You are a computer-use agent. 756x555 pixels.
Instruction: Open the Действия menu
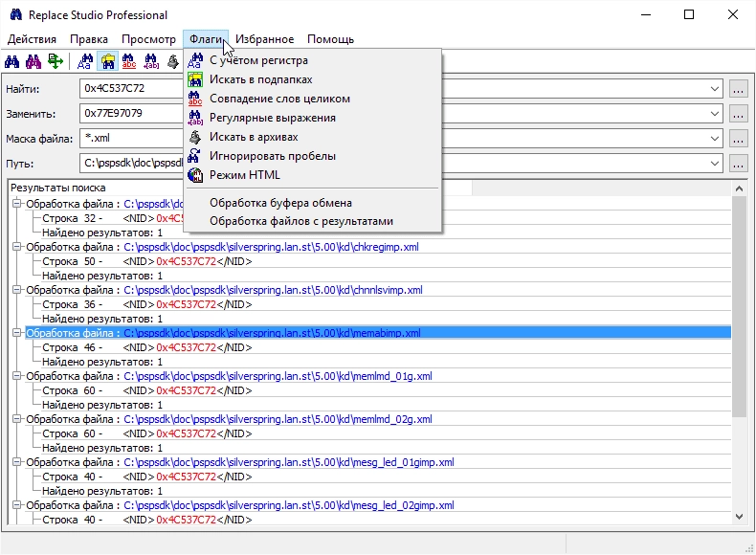pyautogui.click(x=32, y=39)
